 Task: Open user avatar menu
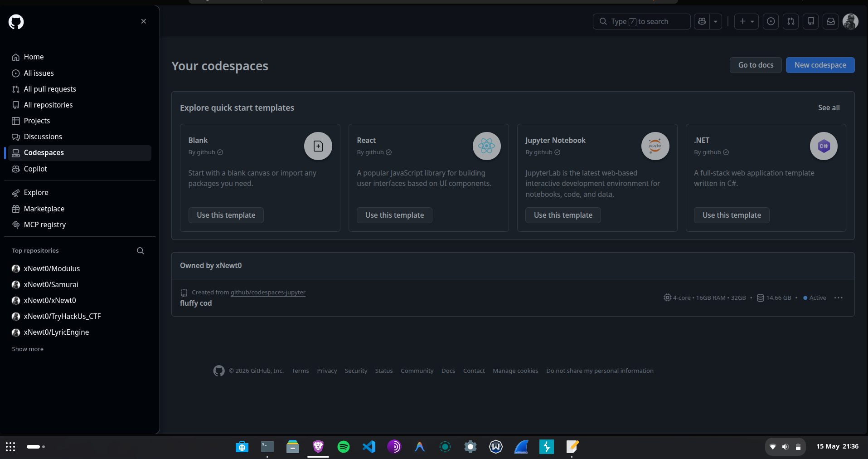click(x=850, y=21)
